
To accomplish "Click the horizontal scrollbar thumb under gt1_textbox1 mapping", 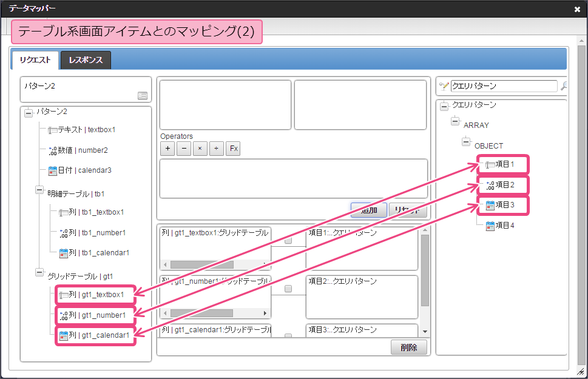I will click(202, 265).
